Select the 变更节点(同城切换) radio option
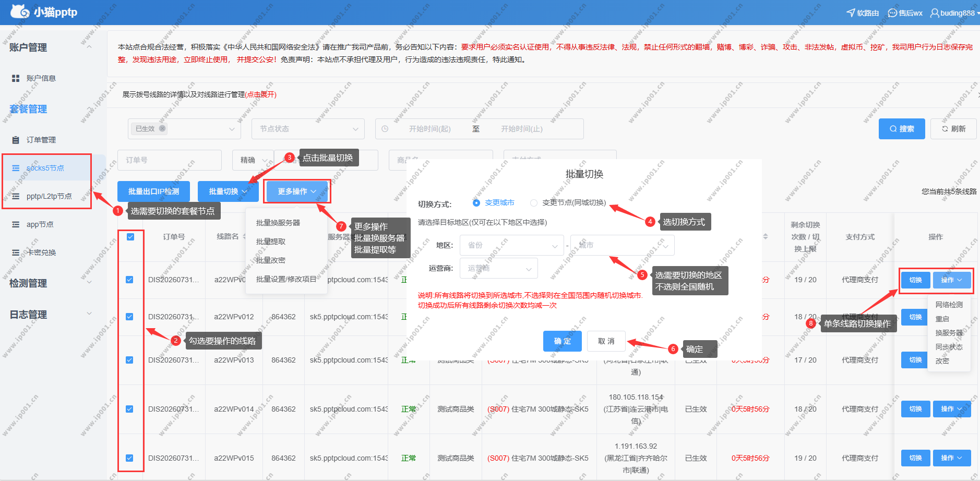Viewport: 980px width, 481px height. (x=533, y=203)
